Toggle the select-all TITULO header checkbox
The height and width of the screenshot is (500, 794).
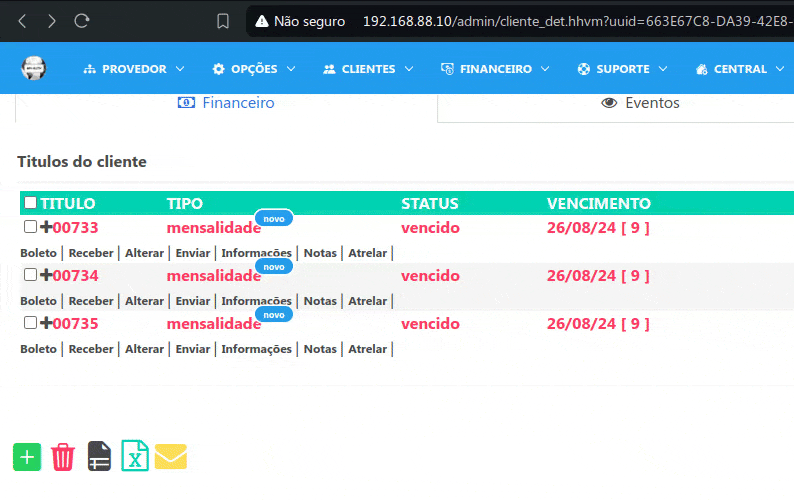30,203
